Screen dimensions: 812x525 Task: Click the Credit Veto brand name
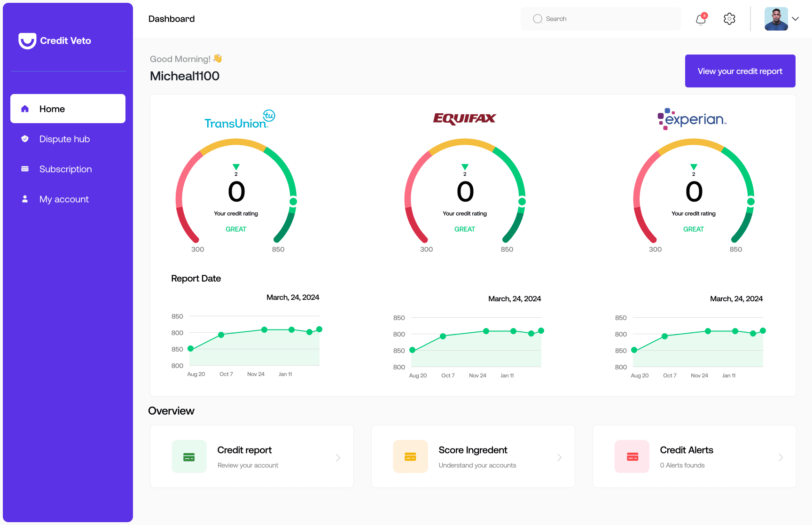pos(66,41)
